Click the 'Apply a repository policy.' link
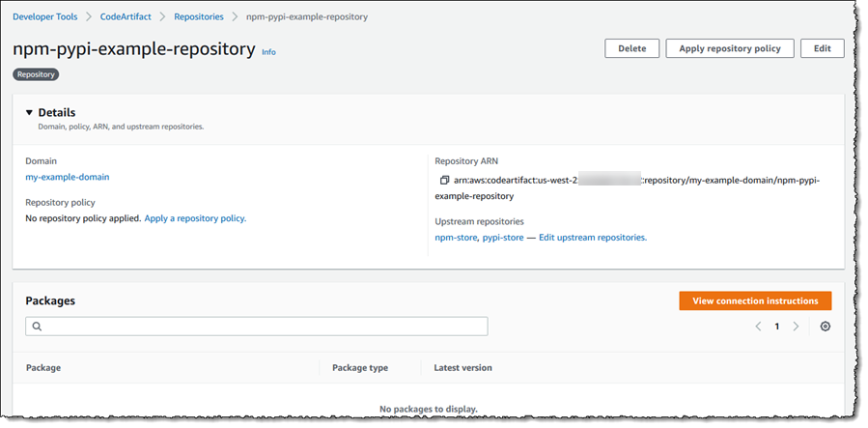This screenshot has height=428, width=868. [x=195, y=218]
